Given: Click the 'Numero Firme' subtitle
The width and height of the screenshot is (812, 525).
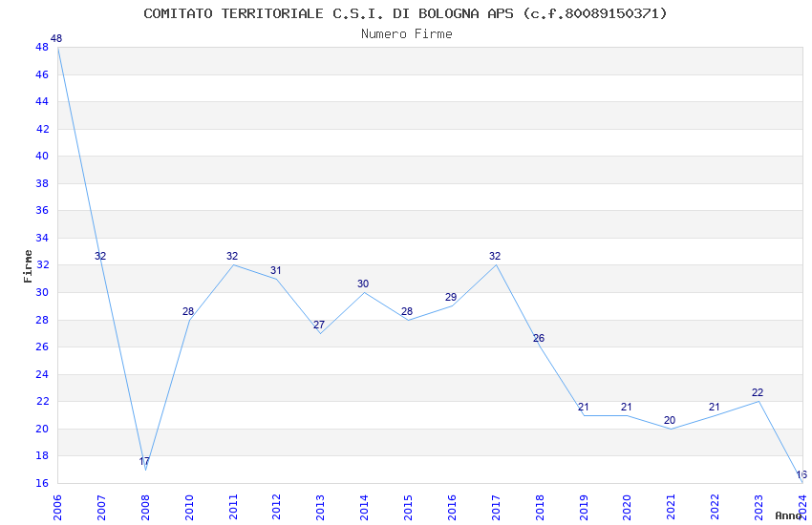Looking at the screenshot, I should (407, 33).
